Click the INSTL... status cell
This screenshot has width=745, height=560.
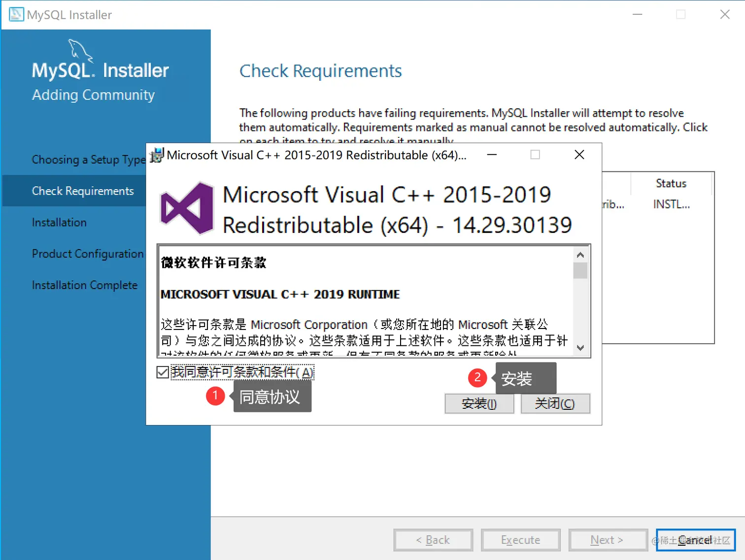(672, 204)
